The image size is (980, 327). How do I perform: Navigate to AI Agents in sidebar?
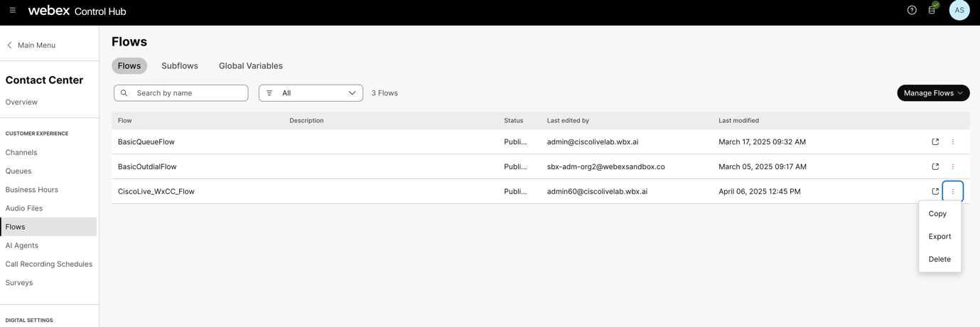click(22, 246)
